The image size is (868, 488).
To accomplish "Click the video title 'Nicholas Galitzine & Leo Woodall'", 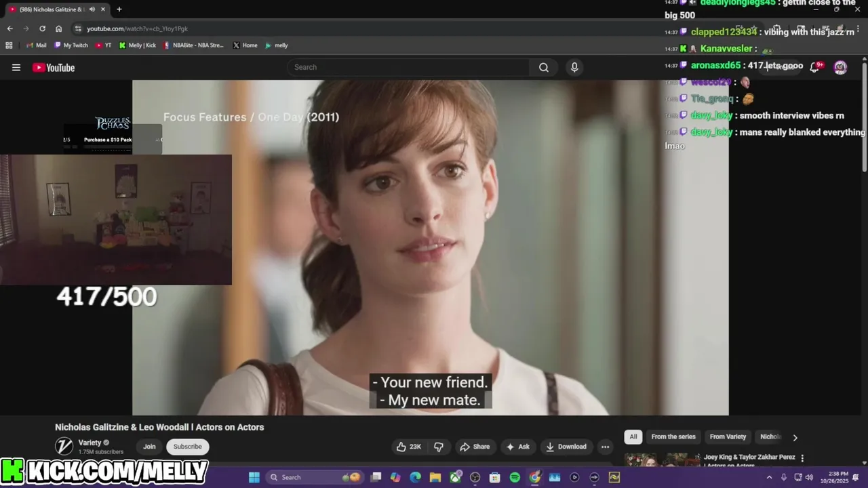I will pos(159,427).
